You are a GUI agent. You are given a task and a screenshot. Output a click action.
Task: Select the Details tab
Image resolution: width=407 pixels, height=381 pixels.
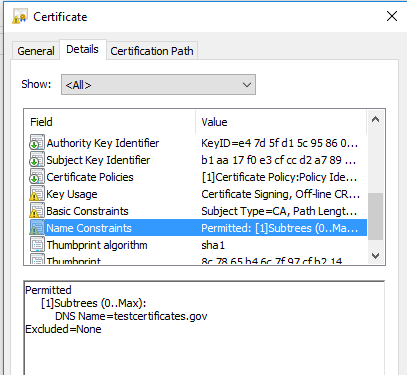pyautogui.click(x=82, y=49)
